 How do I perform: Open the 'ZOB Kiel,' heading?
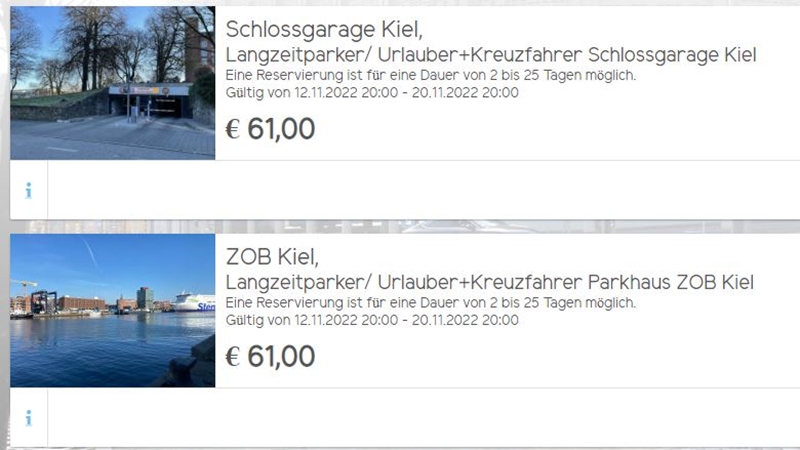point(272,257)
